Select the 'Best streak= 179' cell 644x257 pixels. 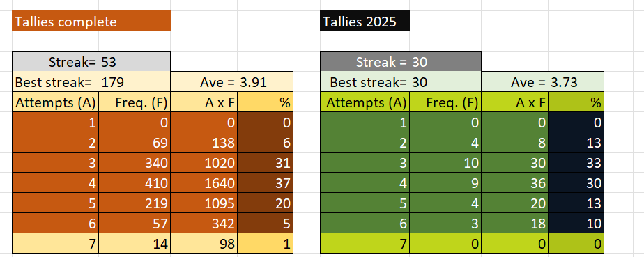[x=91, y=82]
